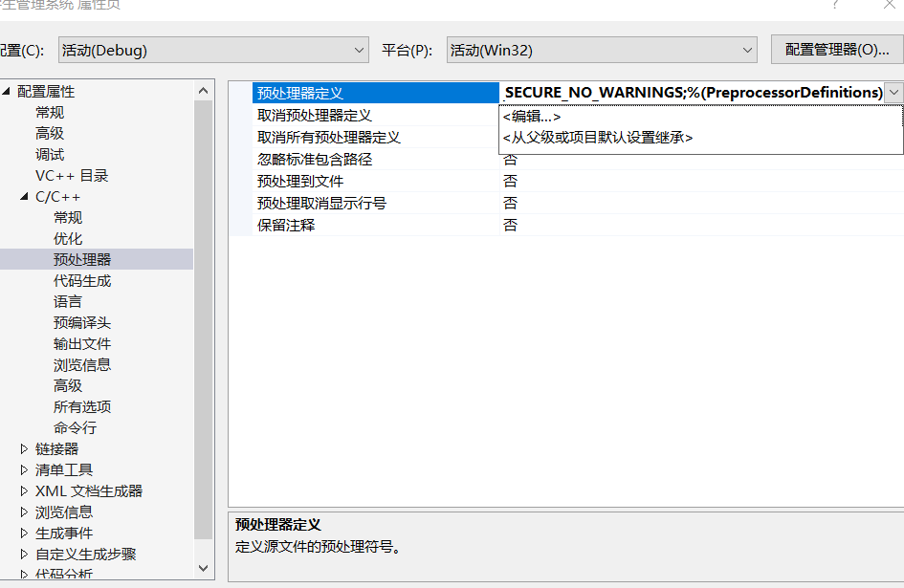
Task: Select 输出文件 in the tree
Action: (x=82, y=343)
